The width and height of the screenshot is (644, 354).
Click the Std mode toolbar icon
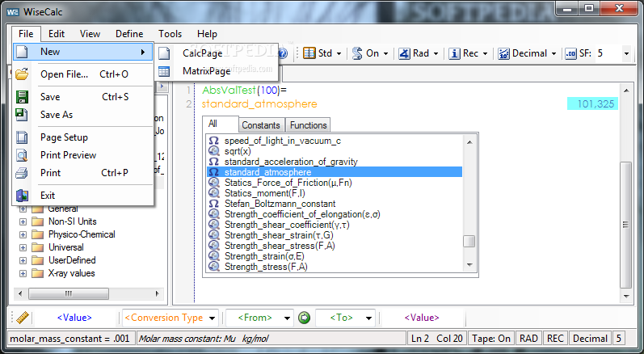click(309, 53)
